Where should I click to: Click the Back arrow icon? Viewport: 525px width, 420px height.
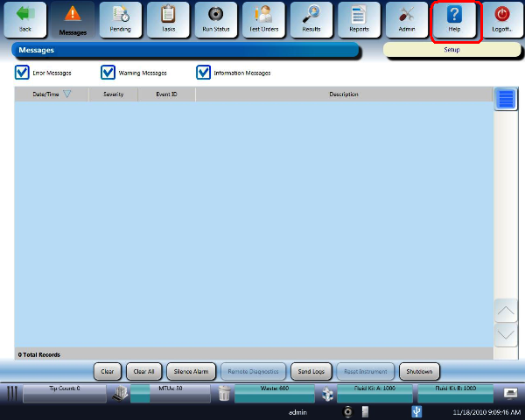(24, 15)
